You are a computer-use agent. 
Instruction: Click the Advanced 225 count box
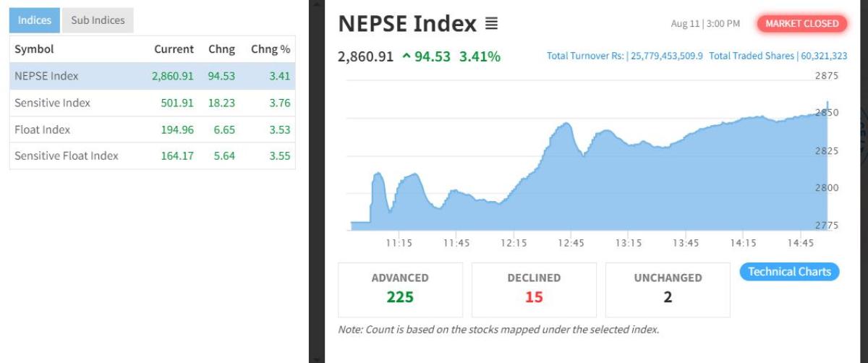pos(400,289)
